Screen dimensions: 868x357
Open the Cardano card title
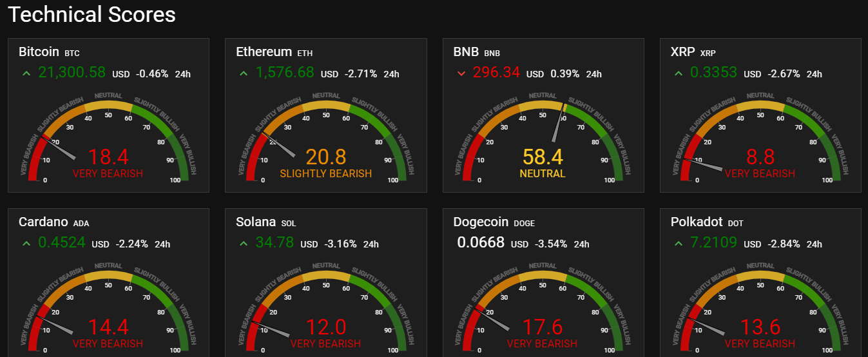43,222
